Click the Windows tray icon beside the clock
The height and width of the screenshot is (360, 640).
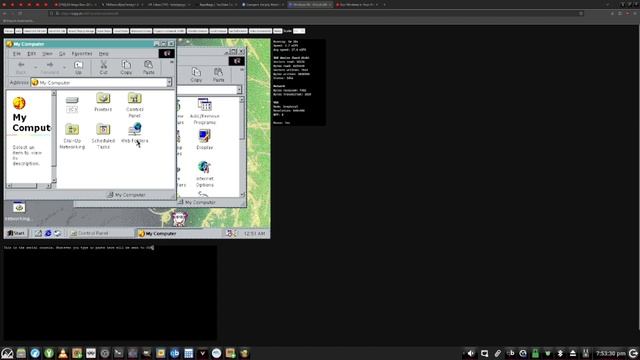tap(231, 233)
